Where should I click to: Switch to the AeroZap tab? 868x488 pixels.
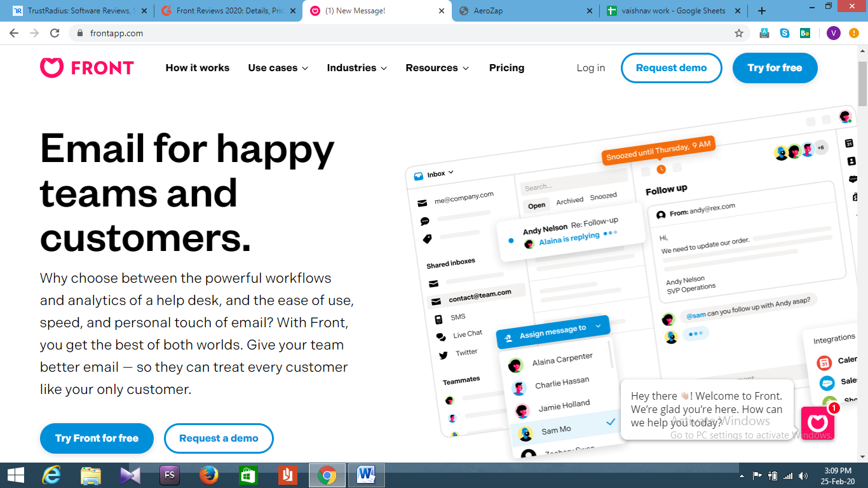coord(525,11)
